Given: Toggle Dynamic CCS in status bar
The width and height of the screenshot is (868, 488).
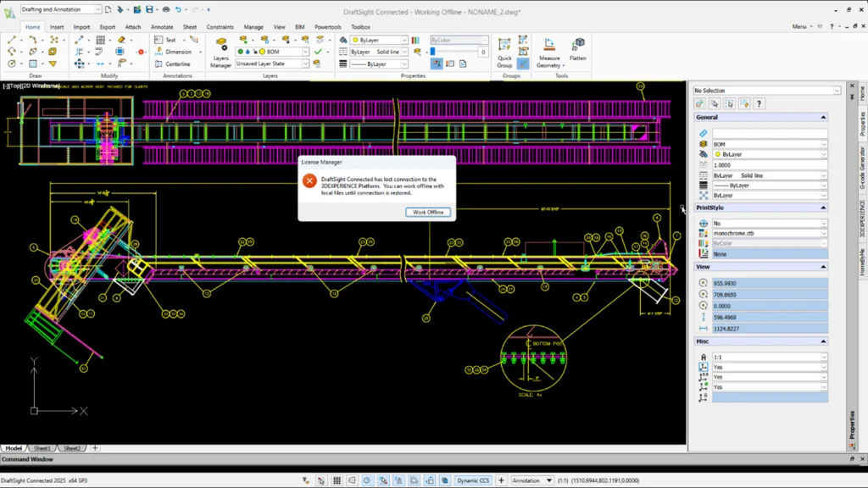Looking at the screenshot, I should point(472,480).
